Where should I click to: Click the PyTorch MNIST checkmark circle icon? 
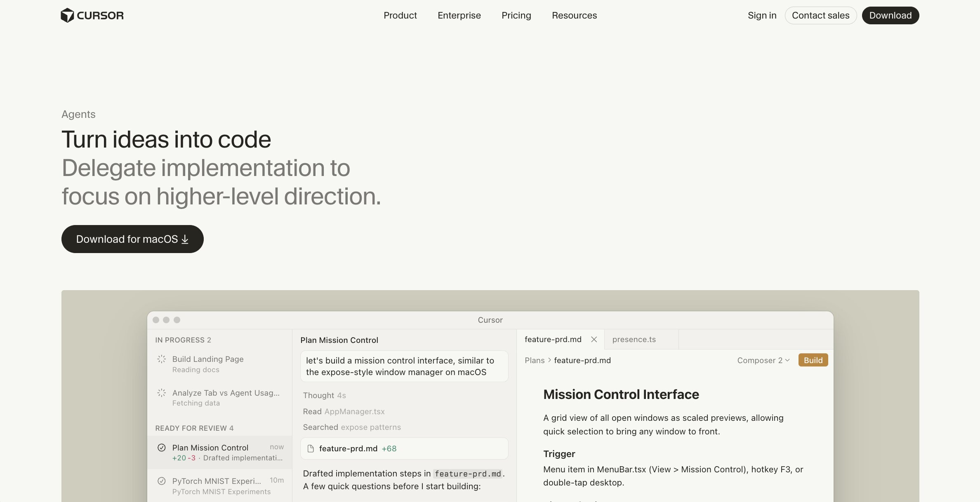tap(162, 481)
